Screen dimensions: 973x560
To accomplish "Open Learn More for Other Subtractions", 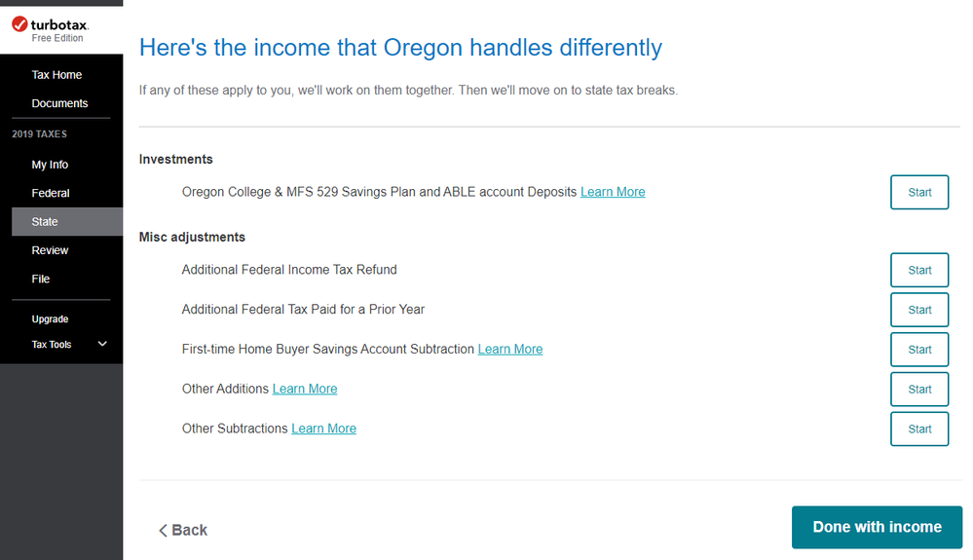I will [324, 429].
